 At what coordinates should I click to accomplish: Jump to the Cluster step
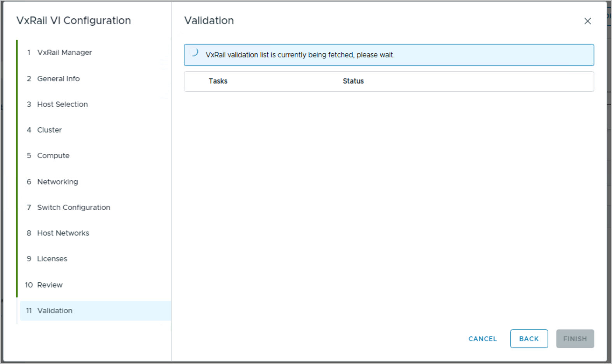tap(49, 130)
